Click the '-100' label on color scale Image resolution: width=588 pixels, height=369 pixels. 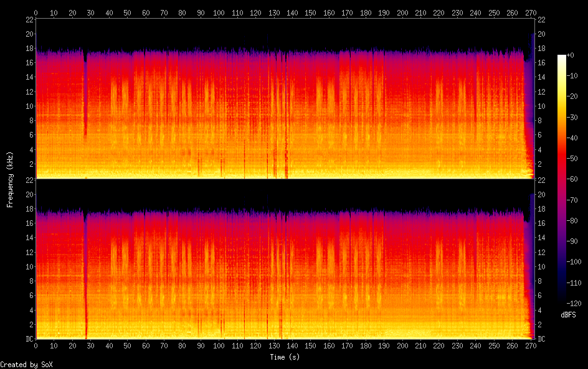[574, 262]
